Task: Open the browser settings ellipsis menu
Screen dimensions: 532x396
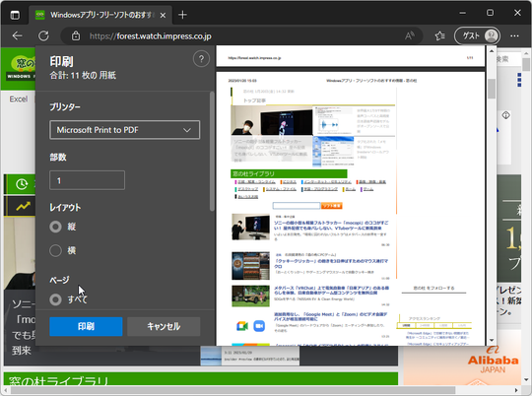Action: 514,35
